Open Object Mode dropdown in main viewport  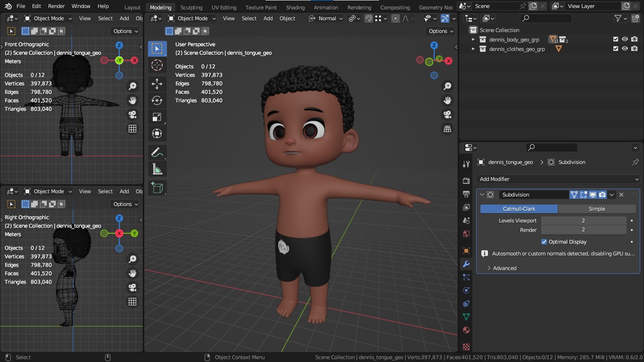coord(191,18)
